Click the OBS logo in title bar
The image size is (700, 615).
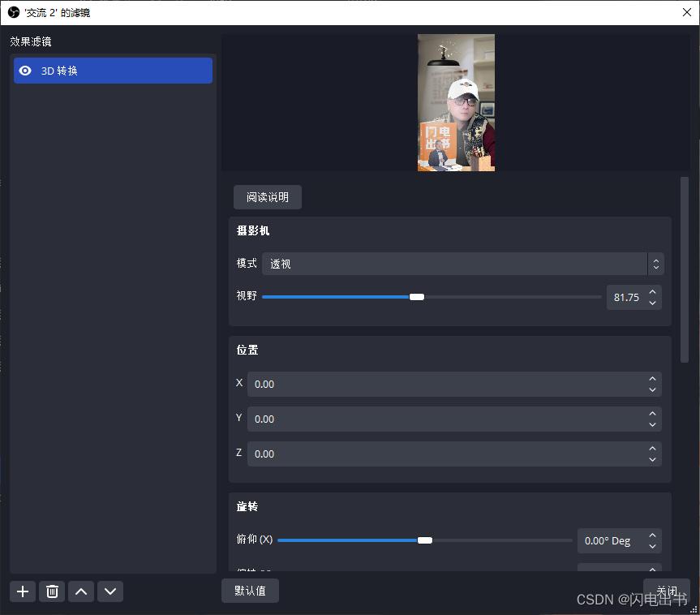14,12
